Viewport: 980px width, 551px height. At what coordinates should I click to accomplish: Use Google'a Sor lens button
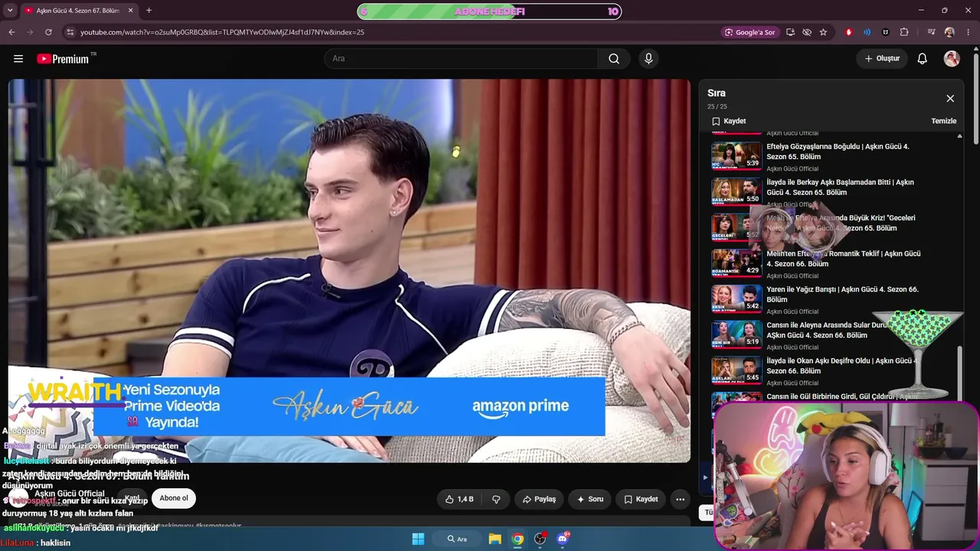(x=750, y=32)
